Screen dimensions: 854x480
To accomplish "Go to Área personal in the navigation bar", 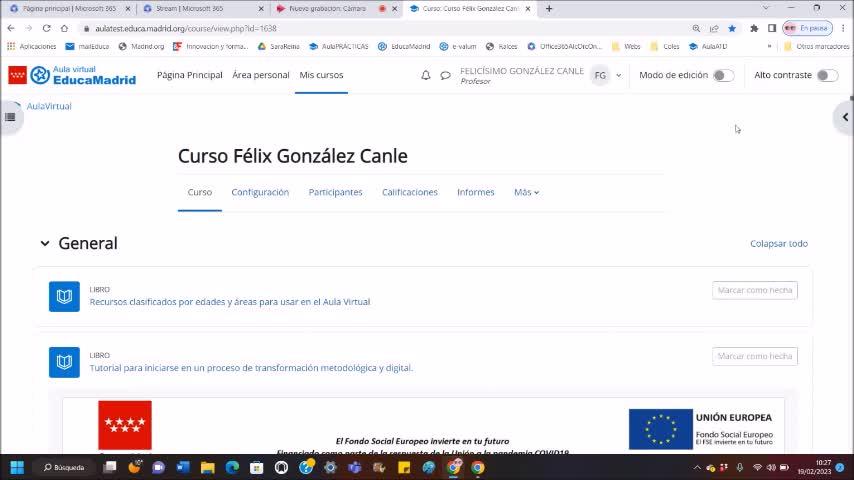I will (x=261, y=75).
